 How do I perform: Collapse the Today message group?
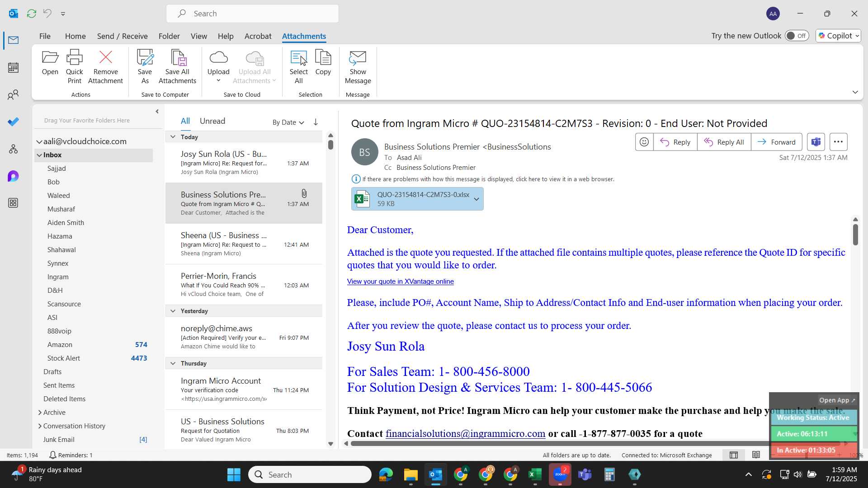173,137
